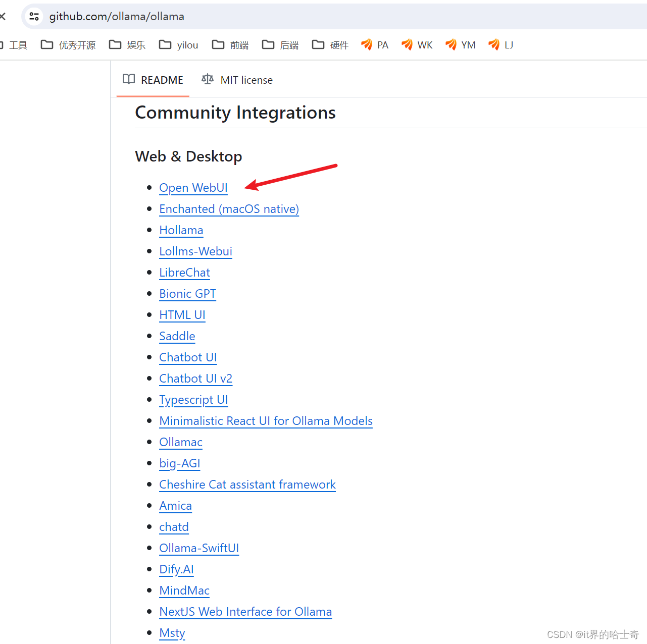This screenshot has width=647, height=644.
Task: Open Cheshire Cat assistant framework link
Action: [x=247, y=485]
